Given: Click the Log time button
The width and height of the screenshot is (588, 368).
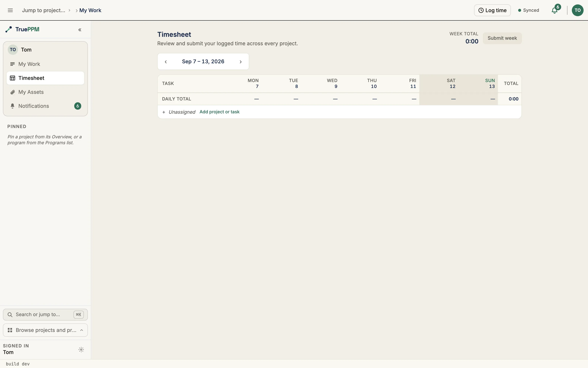Looking at the screenshot, I should point(492,10).
